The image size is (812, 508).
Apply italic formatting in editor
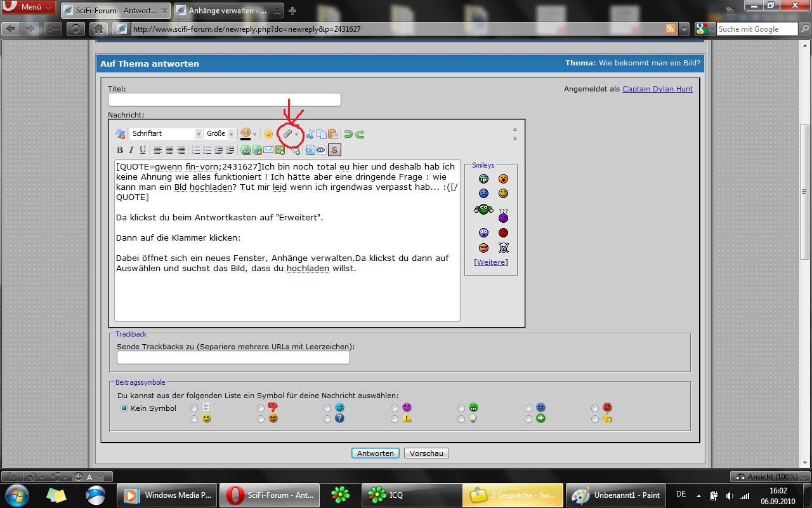pos(131,150)
